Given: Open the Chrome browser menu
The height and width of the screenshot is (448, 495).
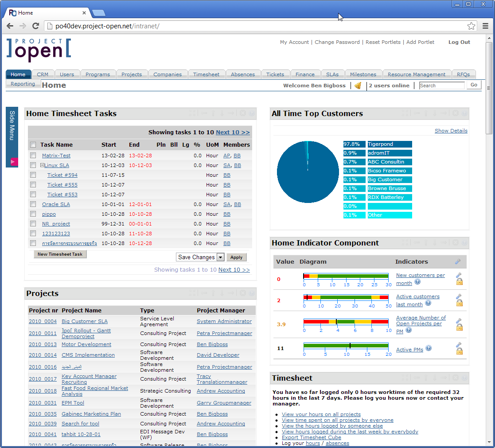Looking at the screenshot, I should tap(486, 26).
